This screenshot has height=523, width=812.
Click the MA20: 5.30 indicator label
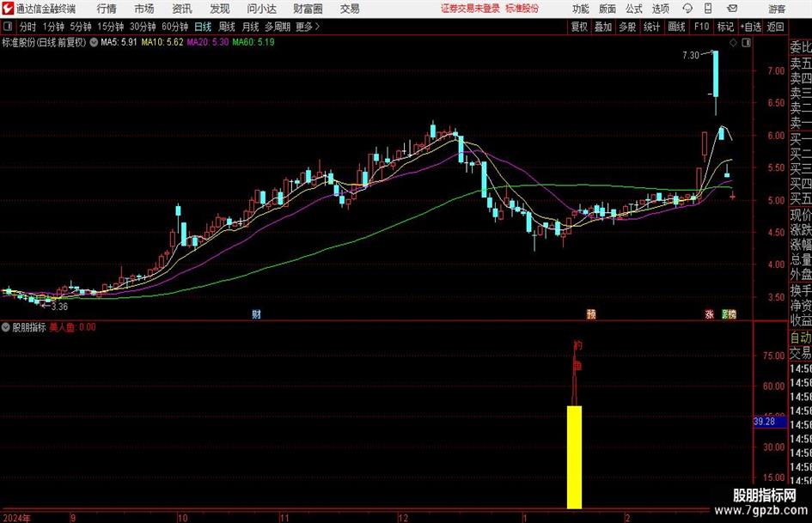point(208,42)
